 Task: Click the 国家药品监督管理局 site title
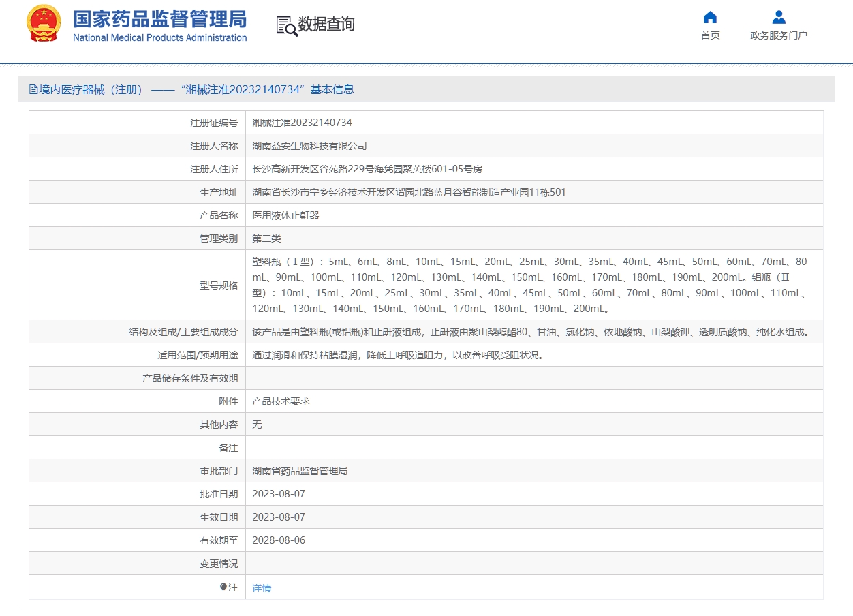(159, 19)
